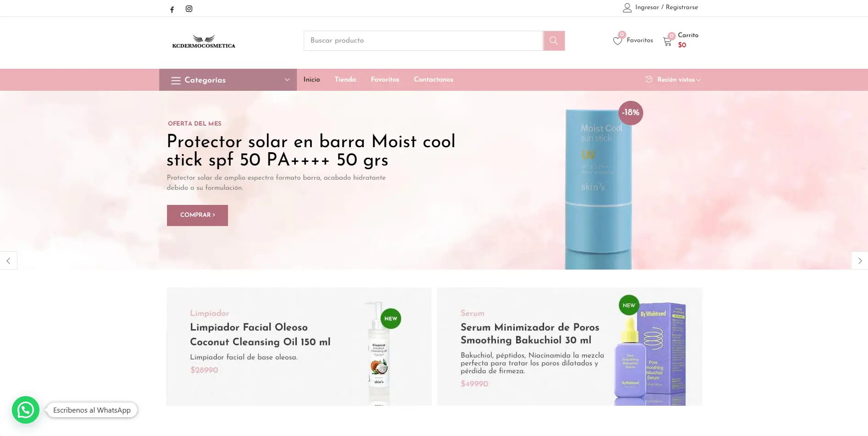Screen dimensions: 868x436
Task: Open the Smoothing Bakuchiol serum banner
Action: pyautogui.click(x=570, y=347)
